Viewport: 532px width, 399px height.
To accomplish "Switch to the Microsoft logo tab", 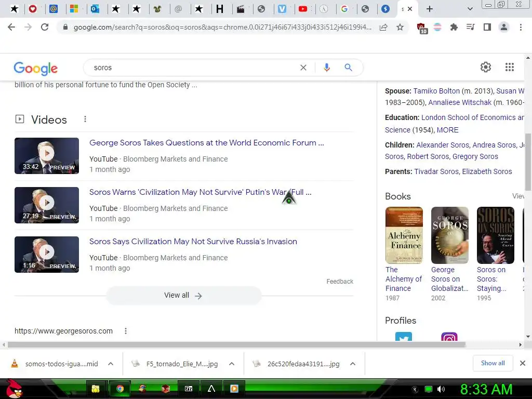I will tap(74, 9).
